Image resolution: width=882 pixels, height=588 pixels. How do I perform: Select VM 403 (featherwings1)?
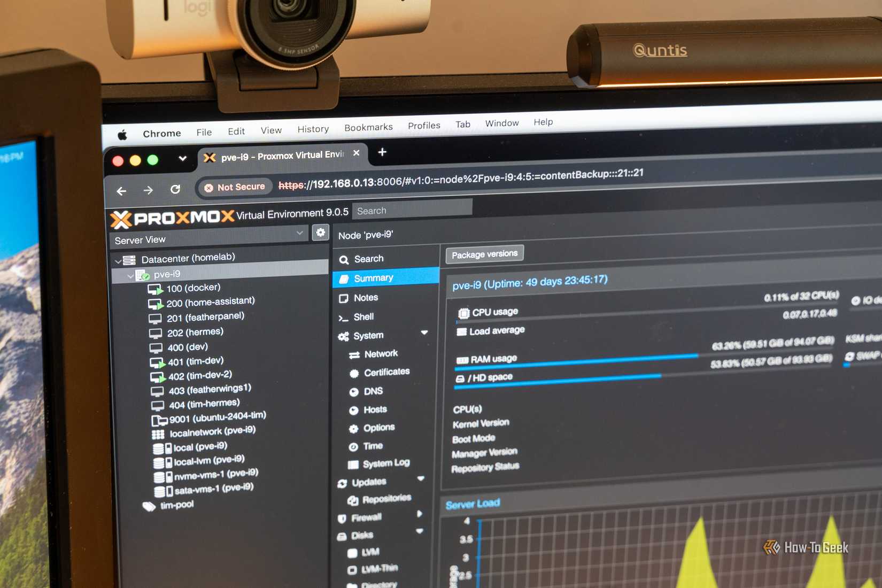[201, 390]
